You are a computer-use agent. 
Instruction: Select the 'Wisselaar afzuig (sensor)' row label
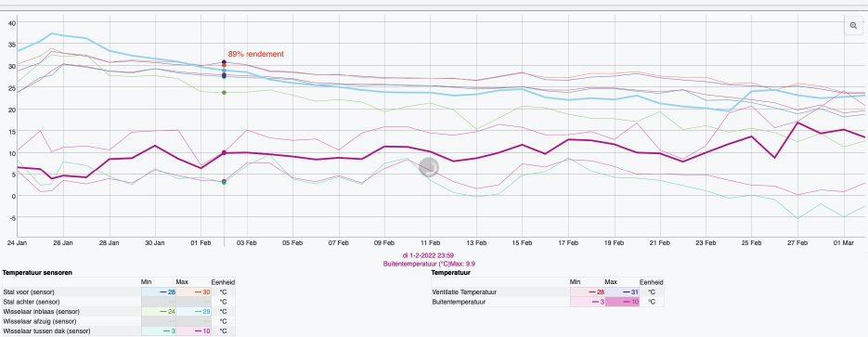tap(39, 321)
